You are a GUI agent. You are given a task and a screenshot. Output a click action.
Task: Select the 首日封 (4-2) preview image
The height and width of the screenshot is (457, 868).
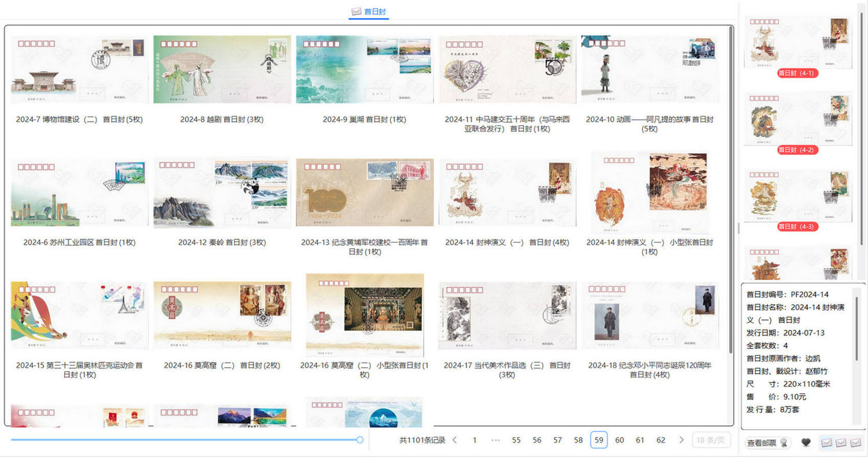coord(798,118)
